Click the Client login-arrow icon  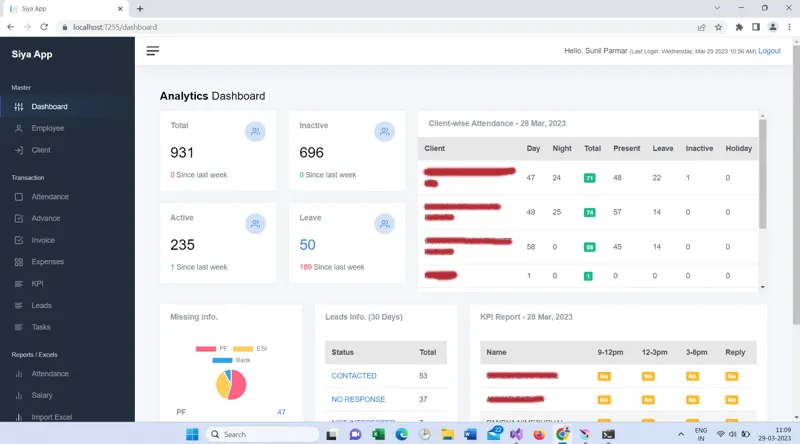point(19,150)
